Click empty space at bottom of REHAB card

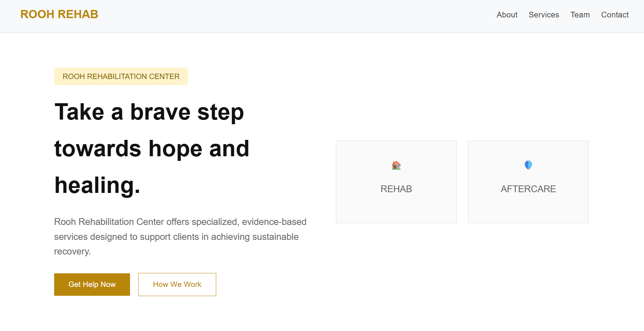point(396,212)
